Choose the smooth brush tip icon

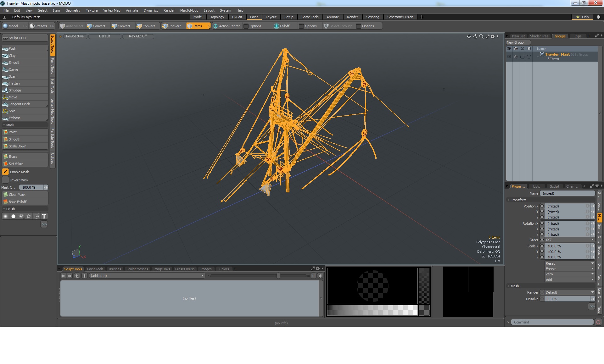click(5, 216)
